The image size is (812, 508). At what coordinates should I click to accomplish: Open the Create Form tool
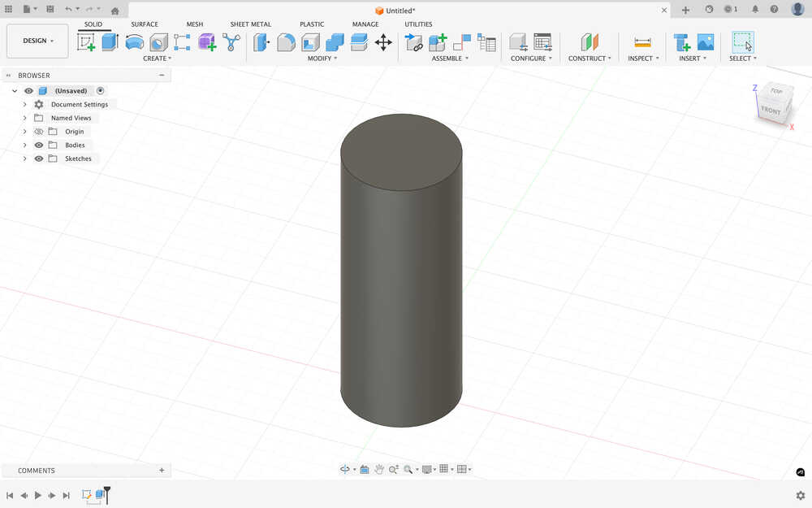pyautogui.click(x=206, y=42)
